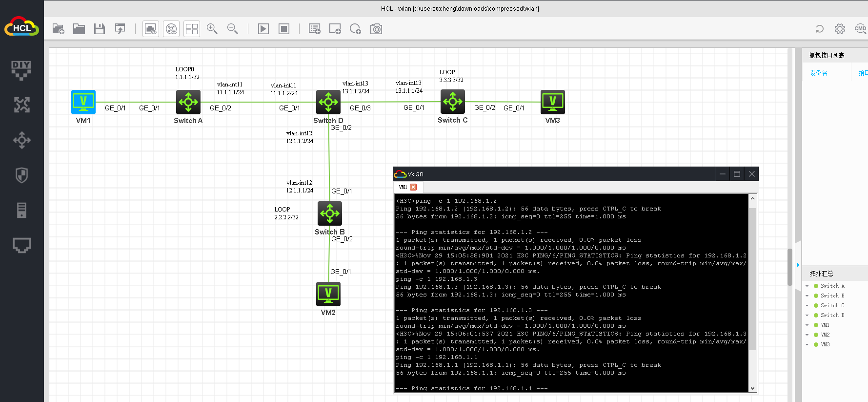Screen dimensions: 868x402
Task: Expand VM3 in topology summary list
Action: point(807,345)
